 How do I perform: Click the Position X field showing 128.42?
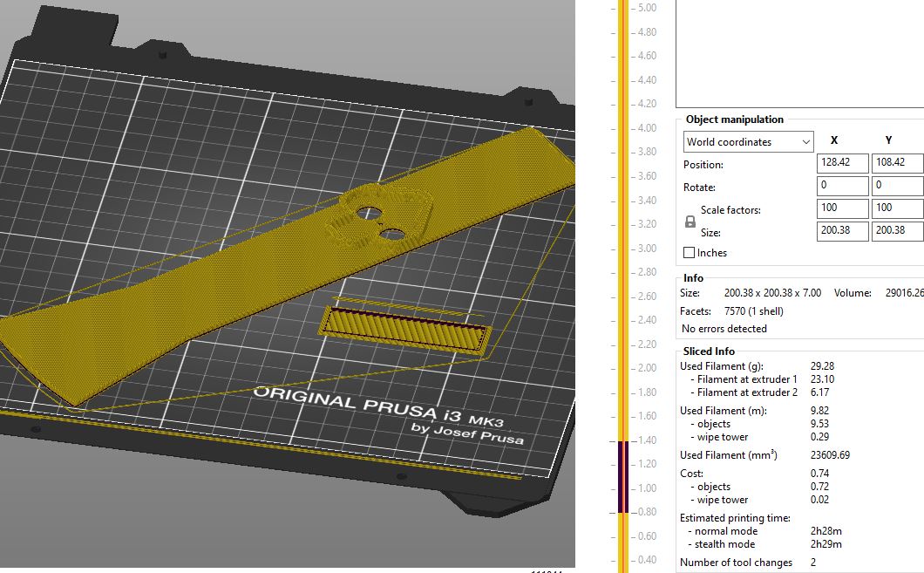click(841, 162)
